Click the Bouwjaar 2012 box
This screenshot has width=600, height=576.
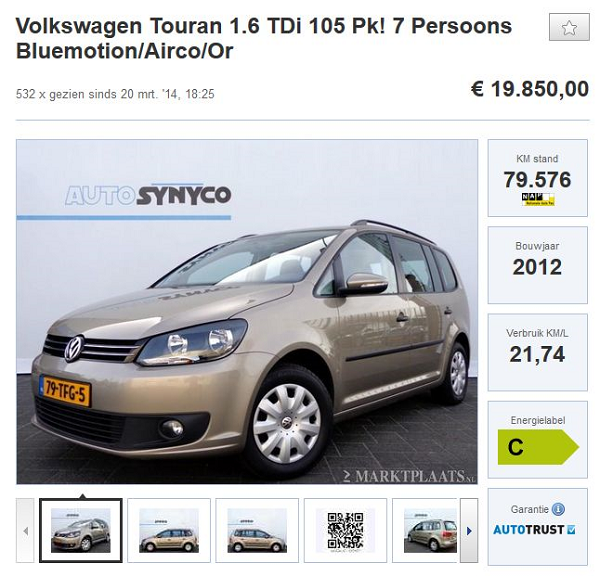click(x=538, y=265)
